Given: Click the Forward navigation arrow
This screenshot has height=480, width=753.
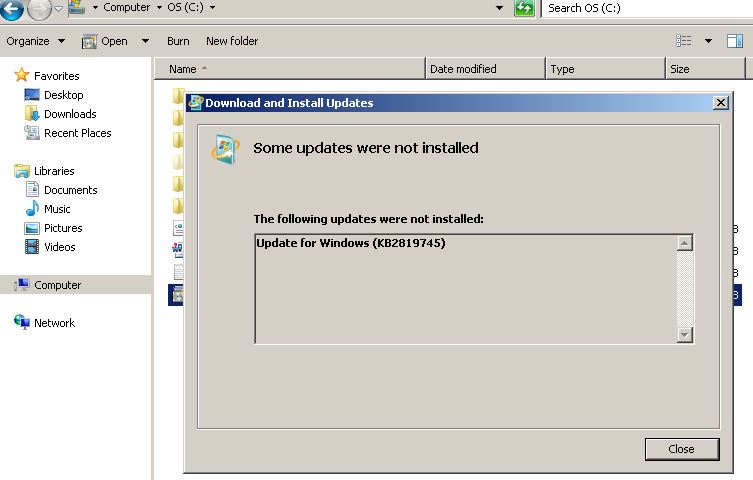Looking at the screenshot, I should point(39,9).
